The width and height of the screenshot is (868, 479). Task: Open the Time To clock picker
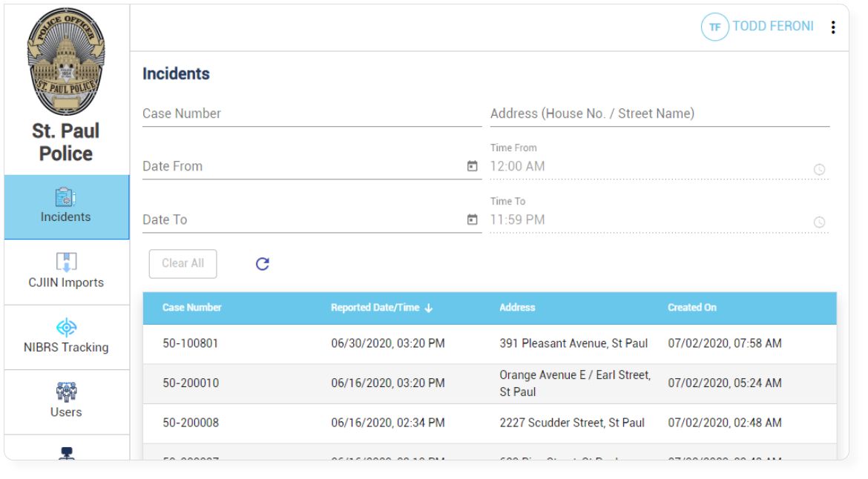tap(819, 222)
